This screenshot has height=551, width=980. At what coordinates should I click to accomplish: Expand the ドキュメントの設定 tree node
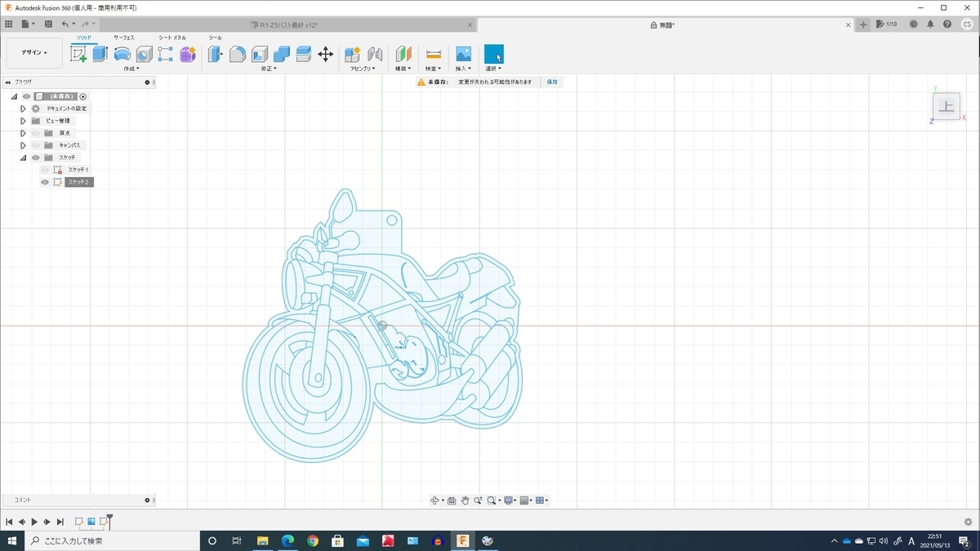(23, 108)
